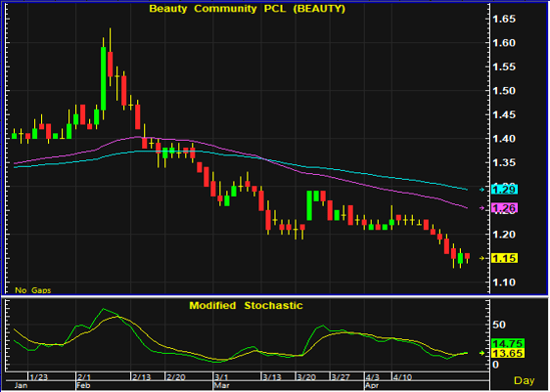Click the yellow 13.65 stochastic value label

[508, 353]
